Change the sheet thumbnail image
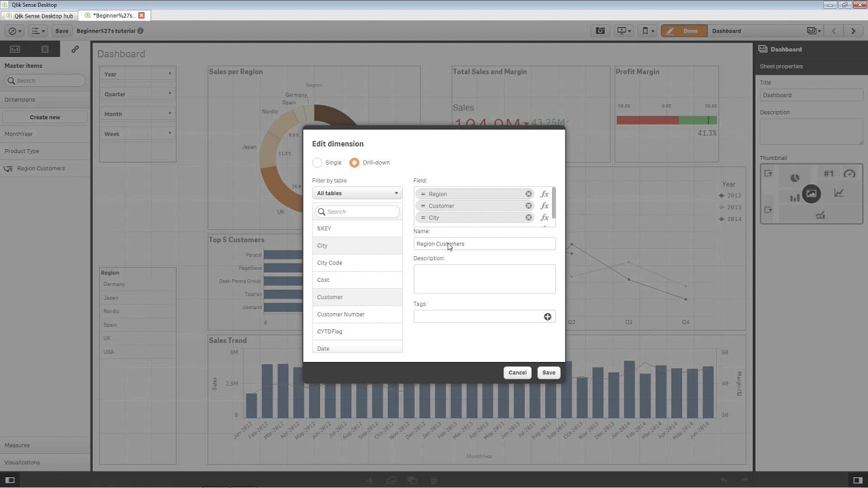Viewport: 868px width, 488px height. click(x=811, y=194)
